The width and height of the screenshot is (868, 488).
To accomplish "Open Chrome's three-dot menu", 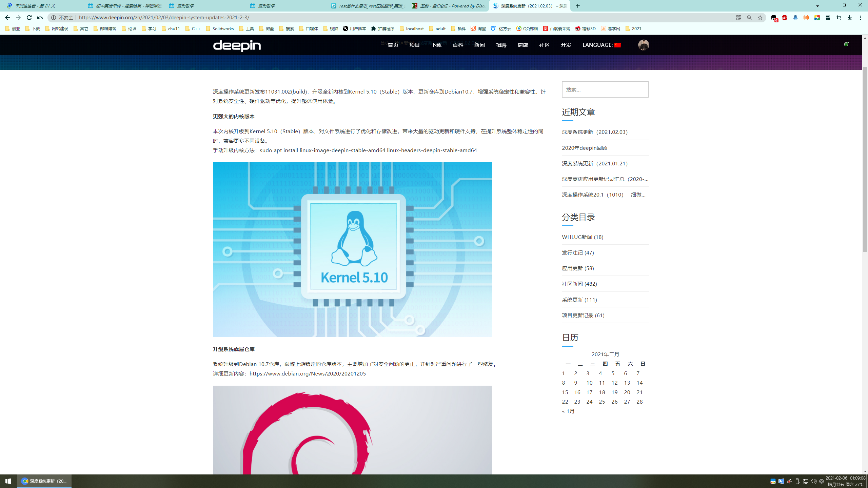I will tap(861, 18).
